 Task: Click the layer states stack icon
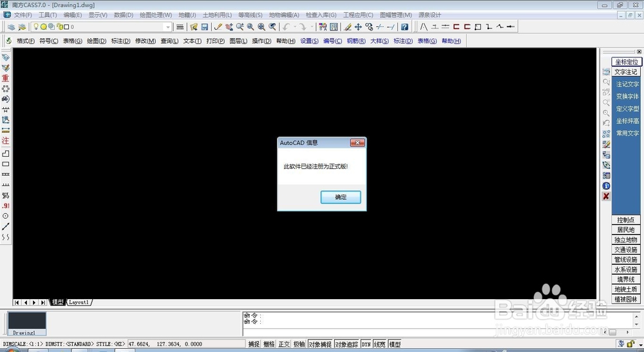pos(22,26)
